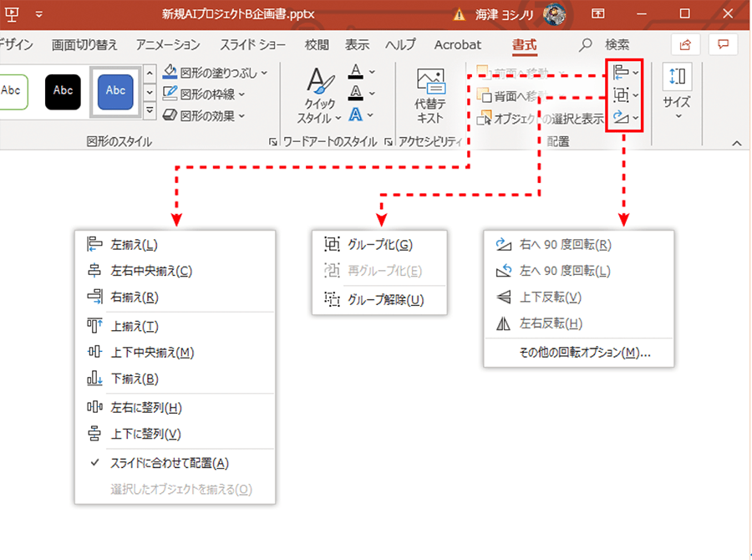Image resolution: width=752 pixels, height=560 pixels.
Task: Click the 検索 search box
Action: (x=605, y=44)
